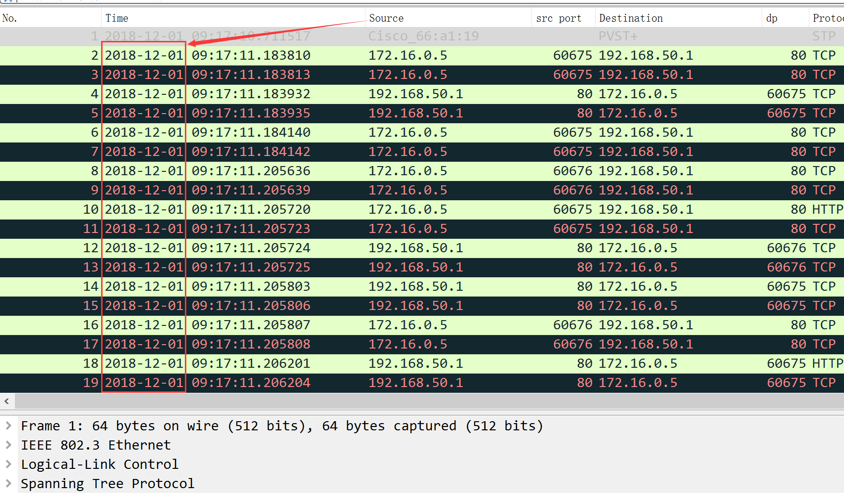The width and height of the screenshot is (844, 504).
Task: Sort packets by the Destination column
Action: click(631, 18)
